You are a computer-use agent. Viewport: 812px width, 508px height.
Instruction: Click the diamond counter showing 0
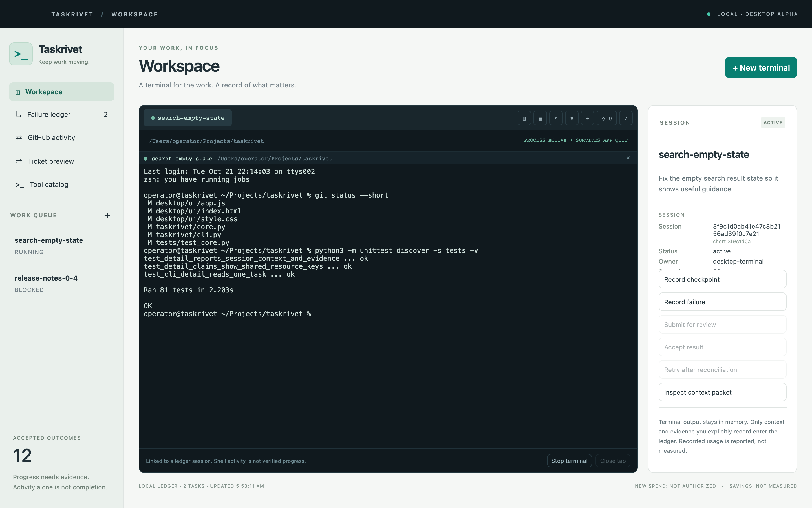(x=607, y=118)
